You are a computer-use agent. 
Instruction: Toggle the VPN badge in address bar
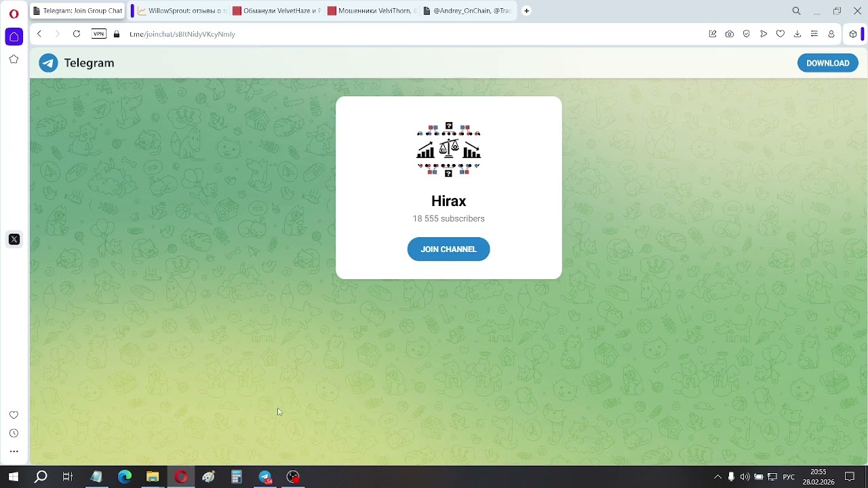[99, 34]
